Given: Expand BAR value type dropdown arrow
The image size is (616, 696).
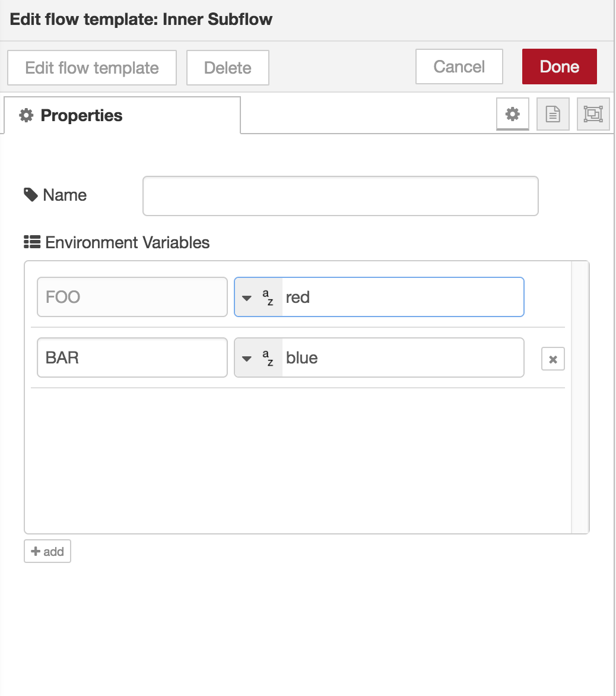Looking at the screenshot, I should pyautogui.click(x=247, y=359).
